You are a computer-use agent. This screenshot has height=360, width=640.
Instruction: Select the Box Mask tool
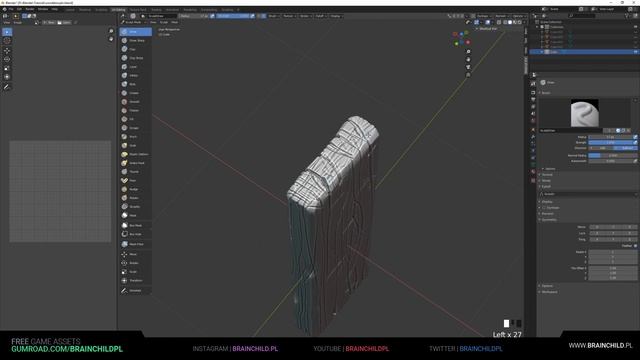[136, 225]
